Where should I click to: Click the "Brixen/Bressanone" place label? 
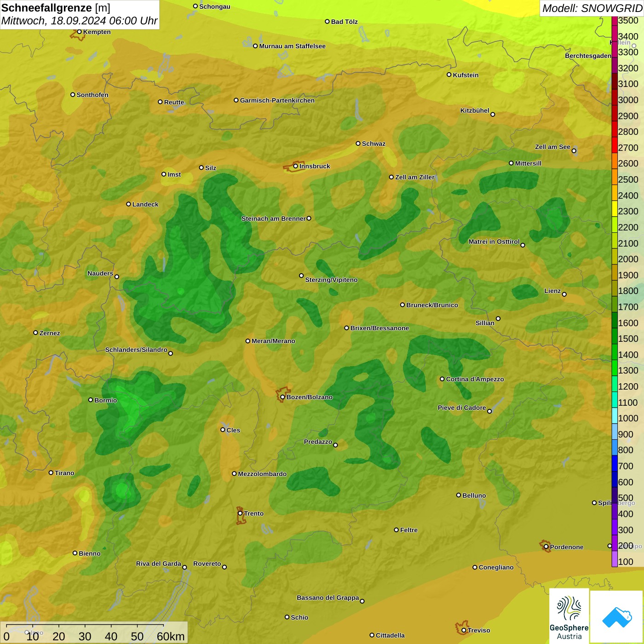click(x=379, y=328)
